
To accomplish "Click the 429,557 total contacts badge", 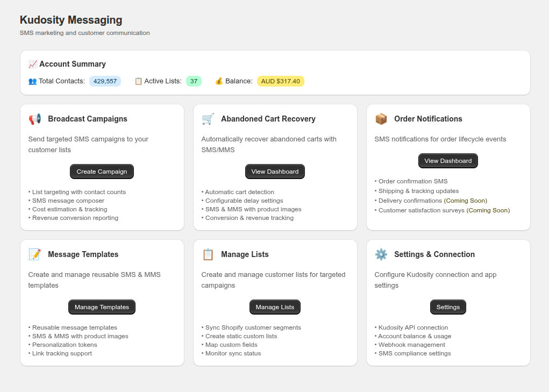I will pyautogui.click(x=105, y=81).
